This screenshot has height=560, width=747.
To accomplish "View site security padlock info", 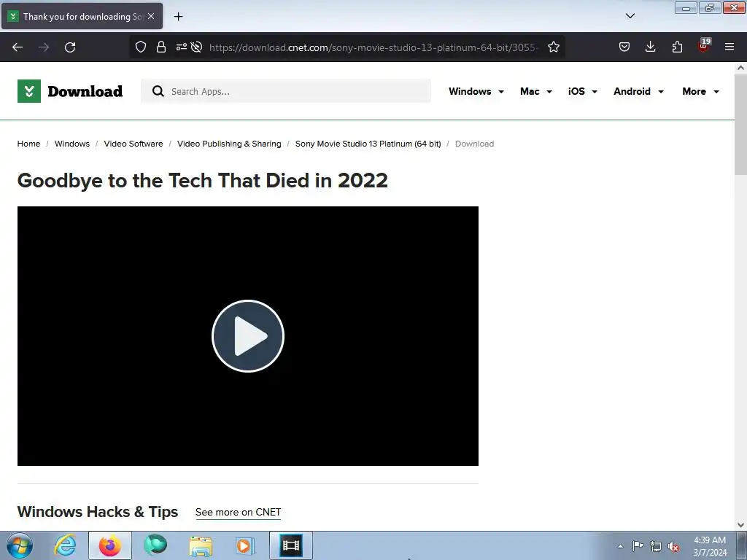I will (x=161, y=47).
